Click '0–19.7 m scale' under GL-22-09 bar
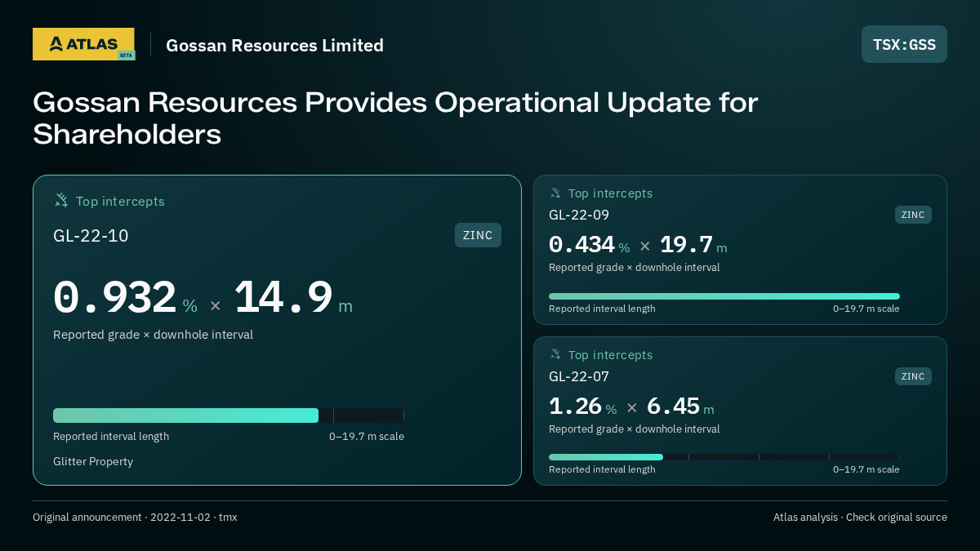The width and height of the screenshot is (980, 551). 866,309
